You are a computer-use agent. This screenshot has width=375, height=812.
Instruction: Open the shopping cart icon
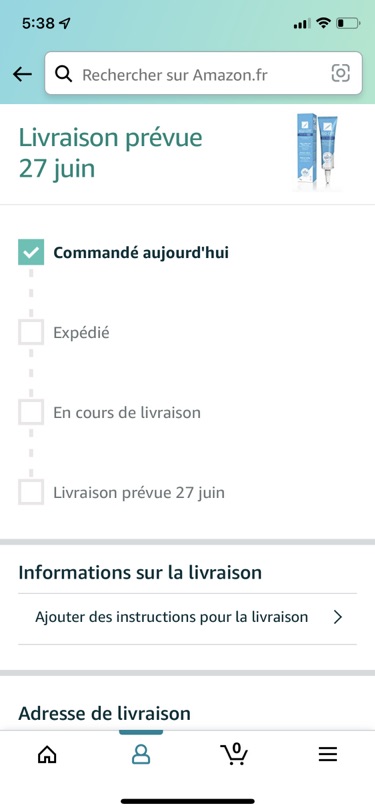coord(234,753)
